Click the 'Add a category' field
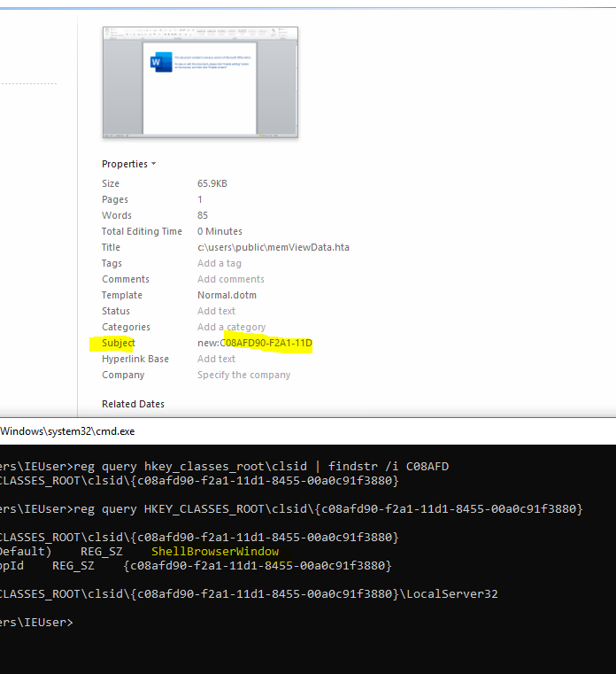 pos(231,327)
